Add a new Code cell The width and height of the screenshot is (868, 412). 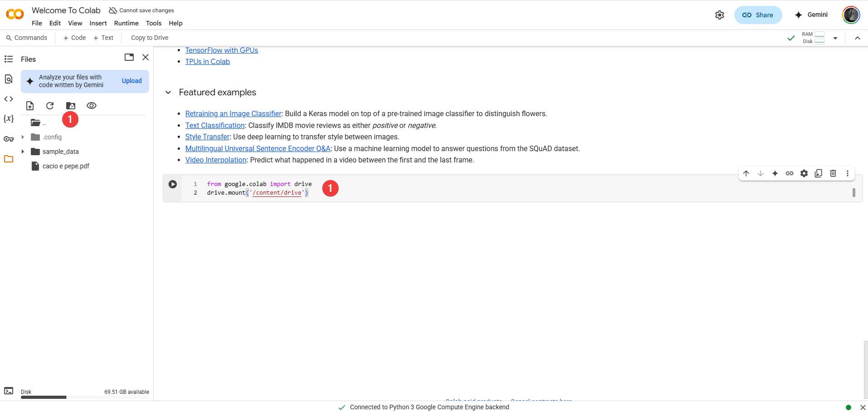[75, 38]
